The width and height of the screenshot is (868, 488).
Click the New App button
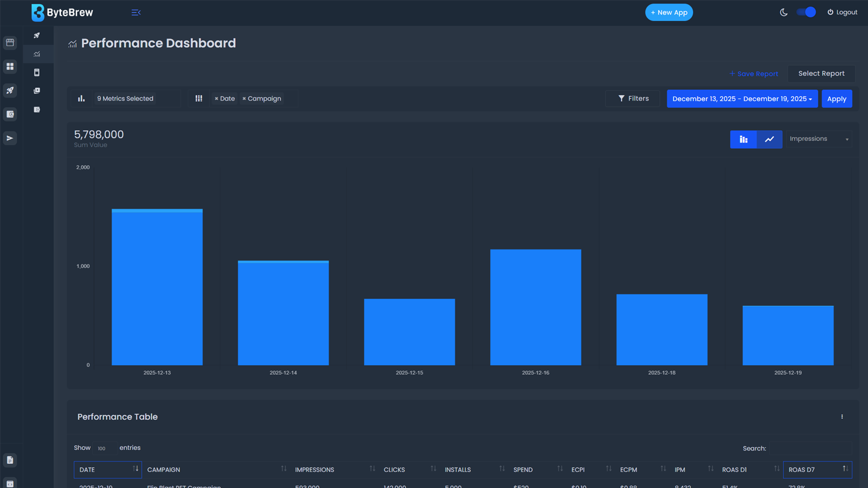click(x=669, y=12)
